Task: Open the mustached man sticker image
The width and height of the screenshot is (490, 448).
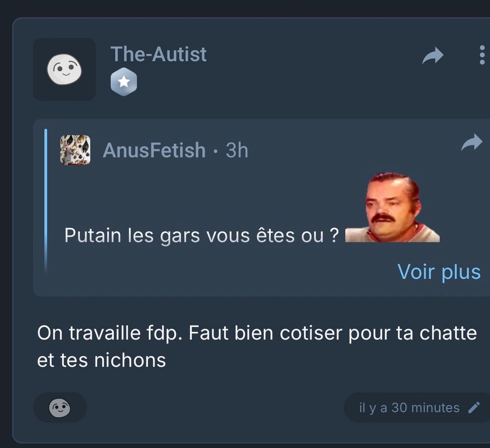Action: point(392,207)
